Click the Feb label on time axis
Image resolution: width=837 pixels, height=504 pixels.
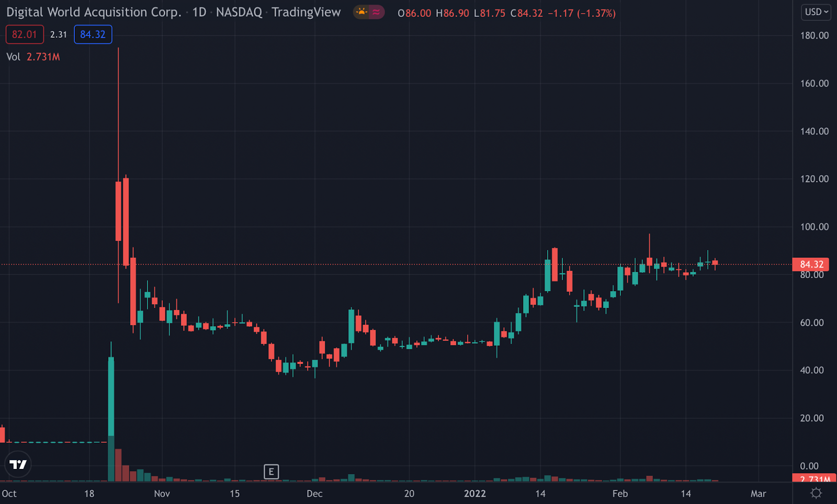pos(620,494)
